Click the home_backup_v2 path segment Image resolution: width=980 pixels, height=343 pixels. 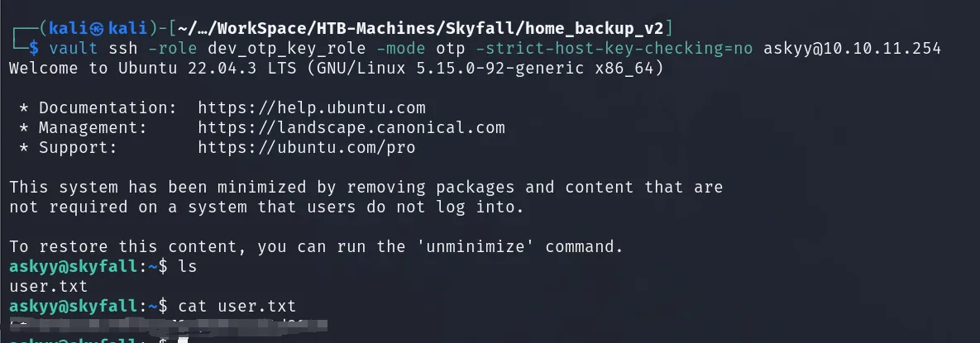pos(595,28)
